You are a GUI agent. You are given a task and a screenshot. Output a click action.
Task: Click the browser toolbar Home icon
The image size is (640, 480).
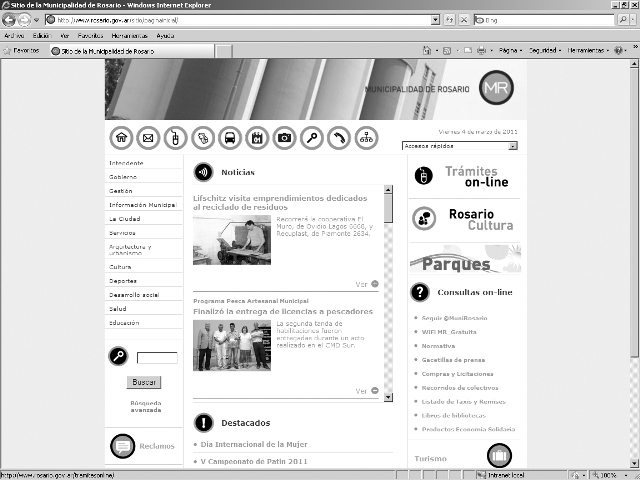[x=427, y=51]
